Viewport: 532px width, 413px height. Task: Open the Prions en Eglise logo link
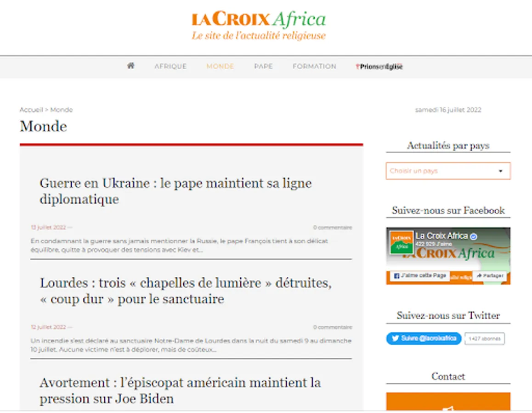[x=379, y=67]
